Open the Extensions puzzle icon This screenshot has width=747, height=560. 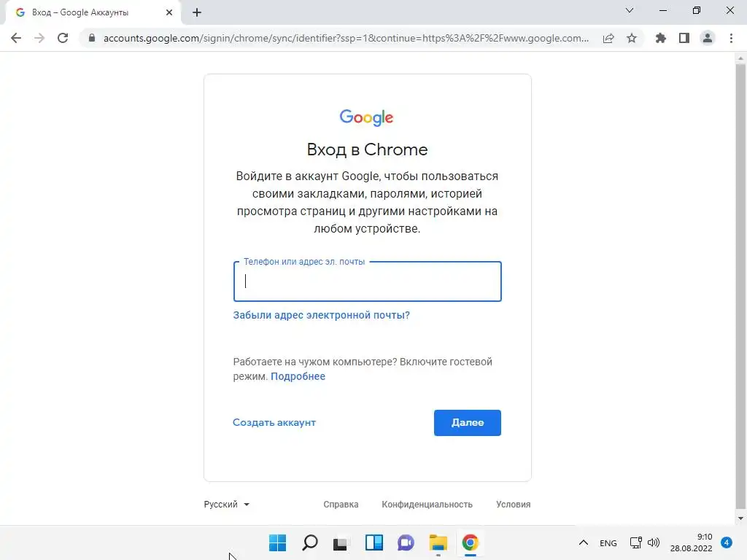click(x=661, y=38)
